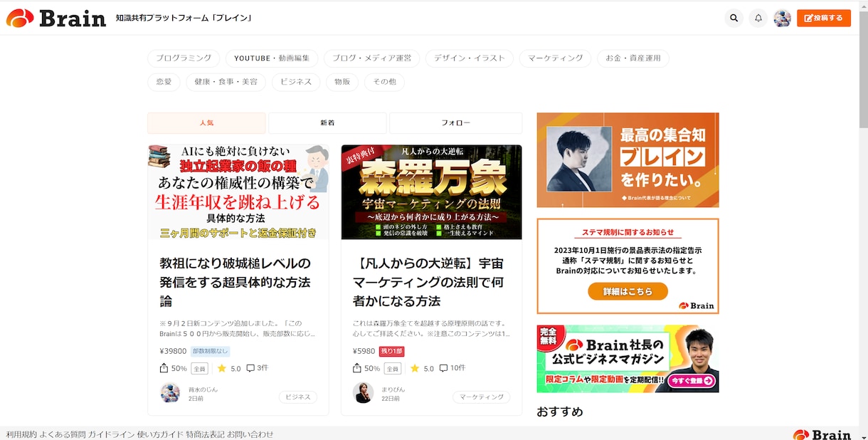
Task: Click the ¥39800 price
Action: [x=173, y=351]
